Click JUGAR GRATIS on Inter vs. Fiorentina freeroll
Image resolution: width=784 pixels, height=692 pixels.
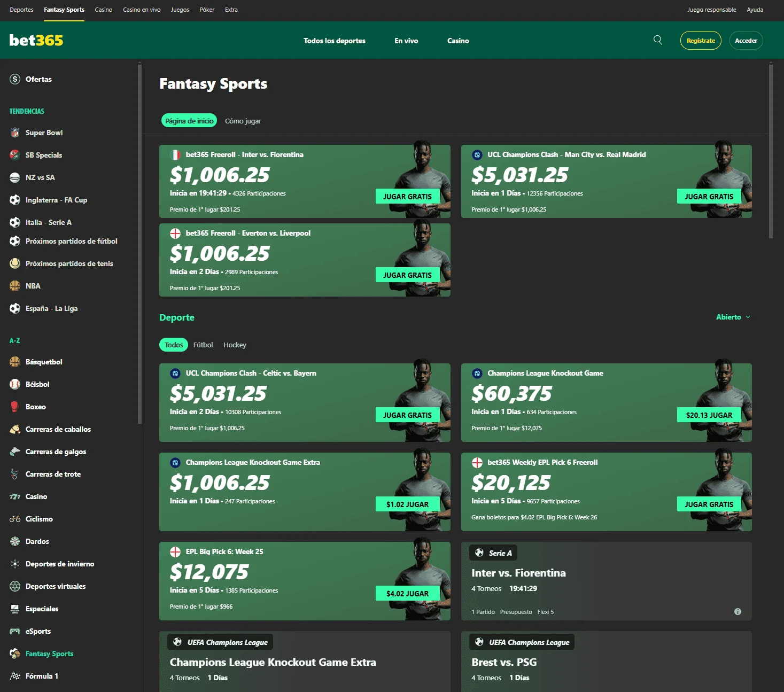tap(407, 197)
